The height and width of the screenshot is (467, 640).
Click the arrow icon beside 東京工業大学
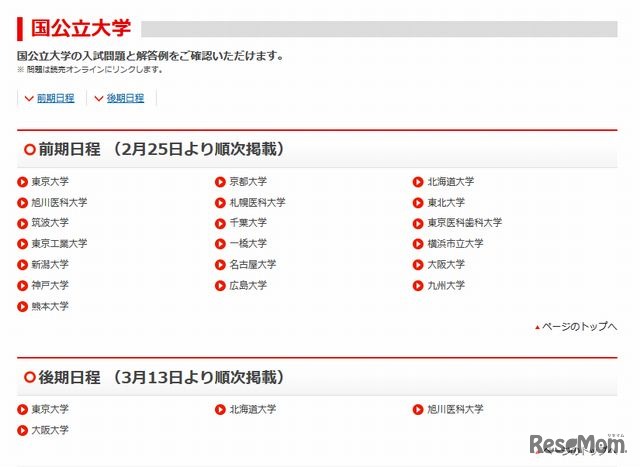(x=22, y=244)
